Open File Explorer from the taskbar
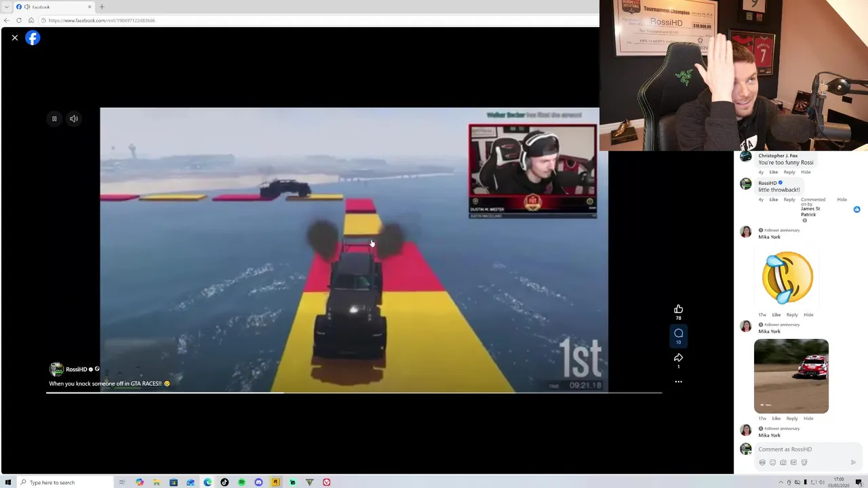This screenshot has width=868, height=488. 157,483
